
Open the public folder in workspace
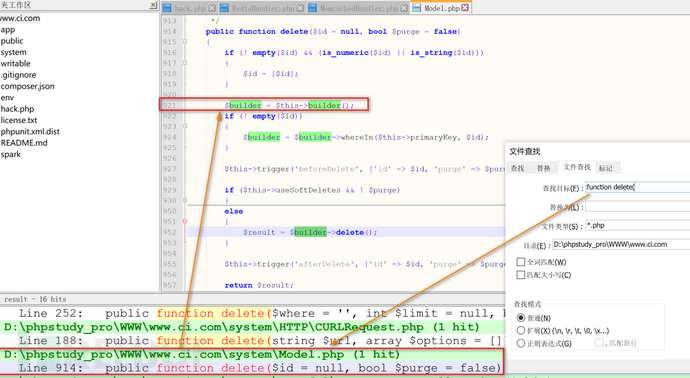click(12, 41)
